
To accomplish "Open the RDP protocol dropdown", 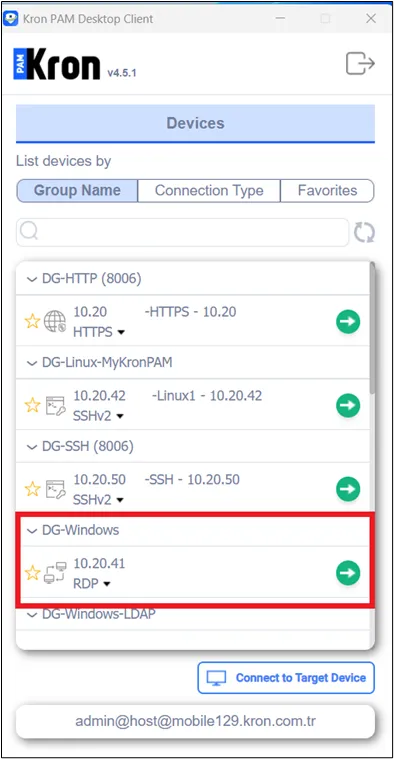I will (x=91, y=584).
